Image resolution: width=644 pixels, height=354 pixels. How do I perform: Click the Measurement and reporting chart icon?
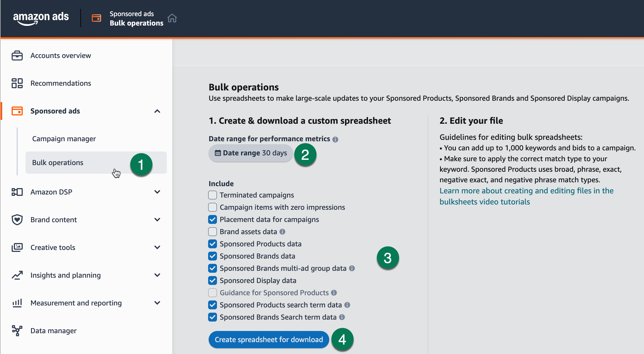(17, 303)
